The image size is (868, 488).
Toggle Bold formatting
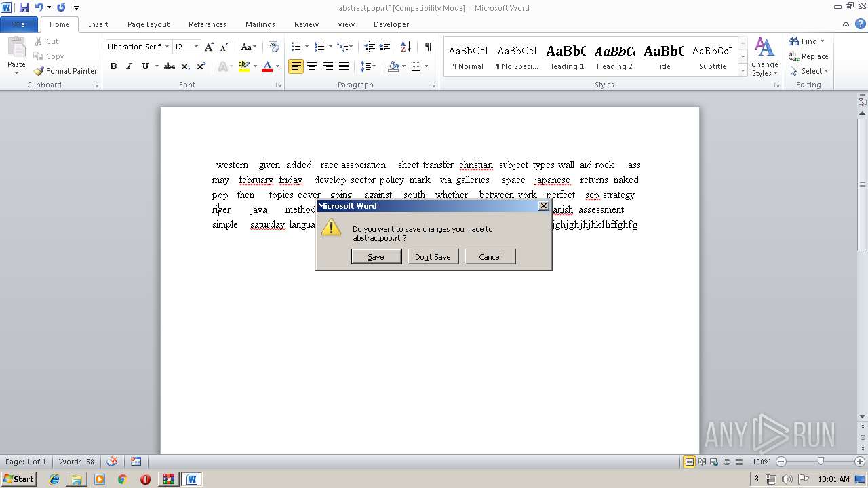[113, 66]
